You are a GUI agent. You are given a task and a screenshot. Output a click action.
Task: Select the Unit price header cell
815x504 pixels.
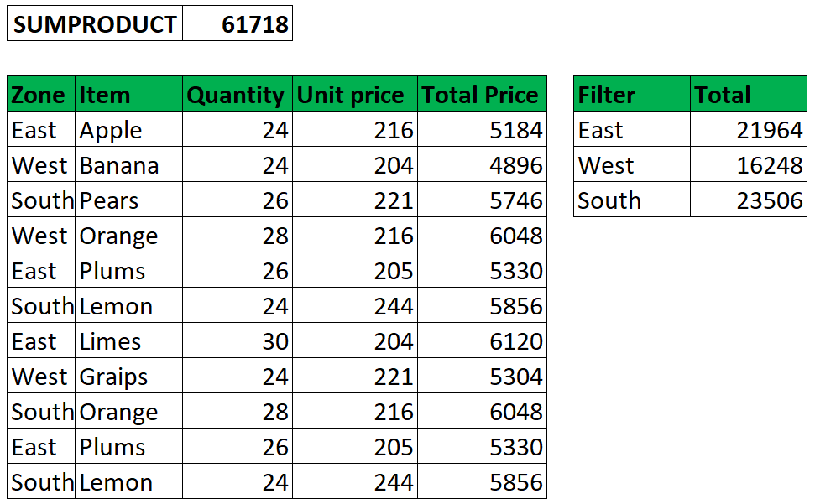pyautogui.click(x=355, y=94)
